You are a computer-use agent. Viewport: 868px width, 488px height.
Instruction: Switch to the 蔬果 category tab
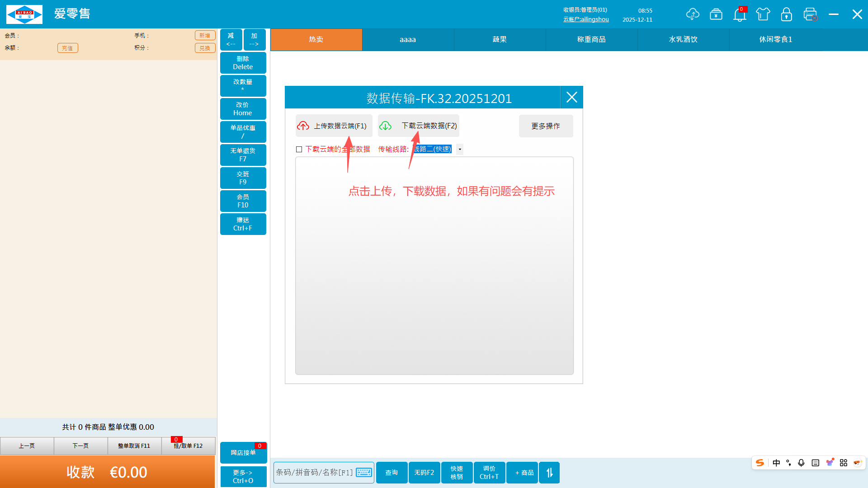pyautogui.click(x=500, y=40)
